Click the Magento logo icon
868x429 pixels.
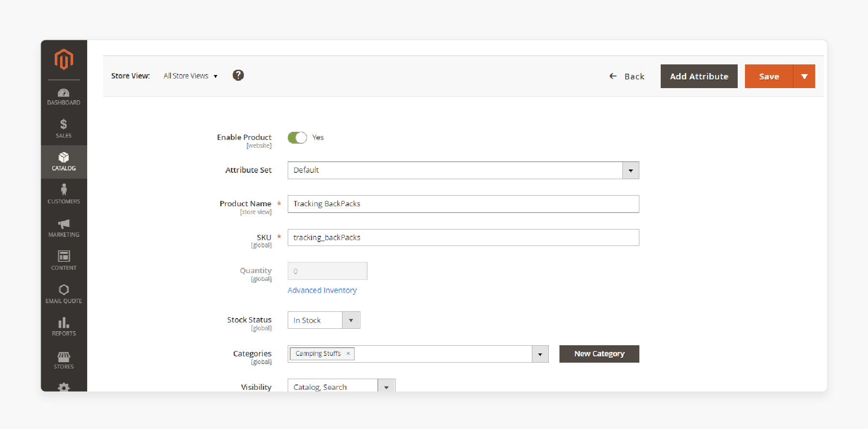tap(64, 59)
